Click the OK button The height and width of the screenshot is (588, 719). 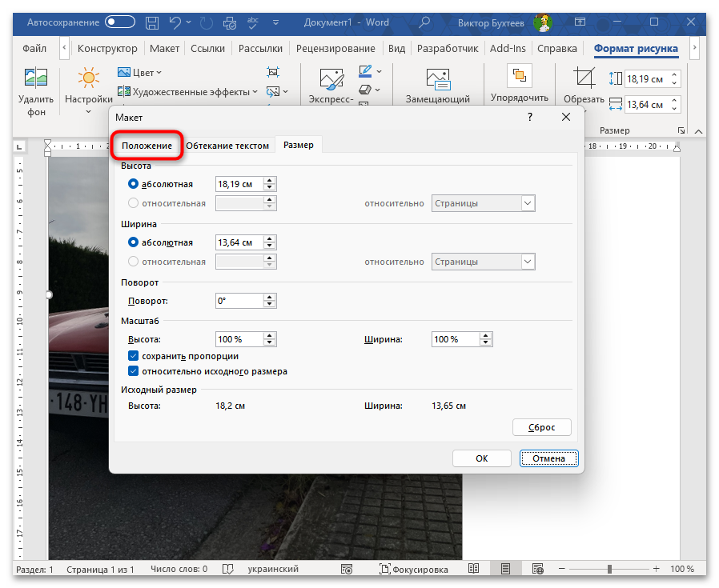481,458
